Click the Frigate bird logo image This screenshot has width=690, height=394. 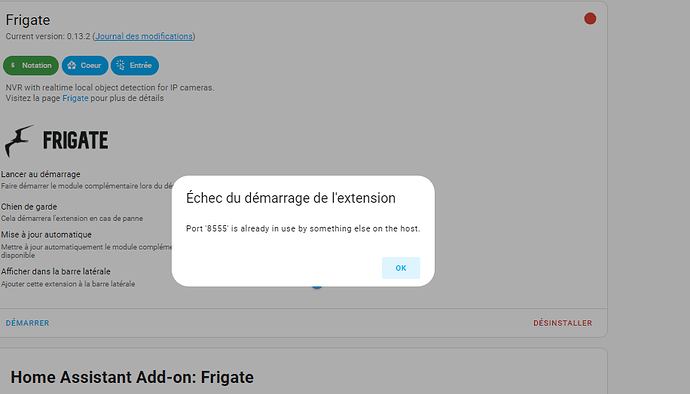[56, 141]
